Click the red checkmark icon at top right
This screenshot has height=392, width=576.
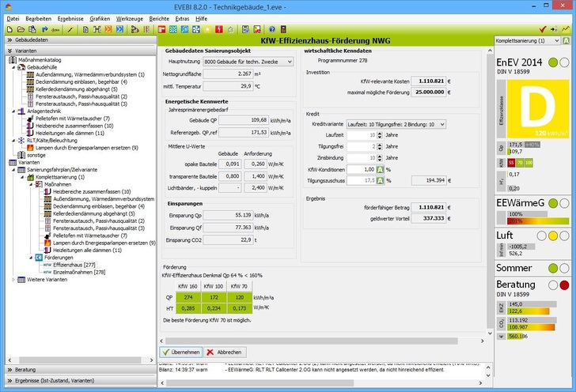point(542,28)
